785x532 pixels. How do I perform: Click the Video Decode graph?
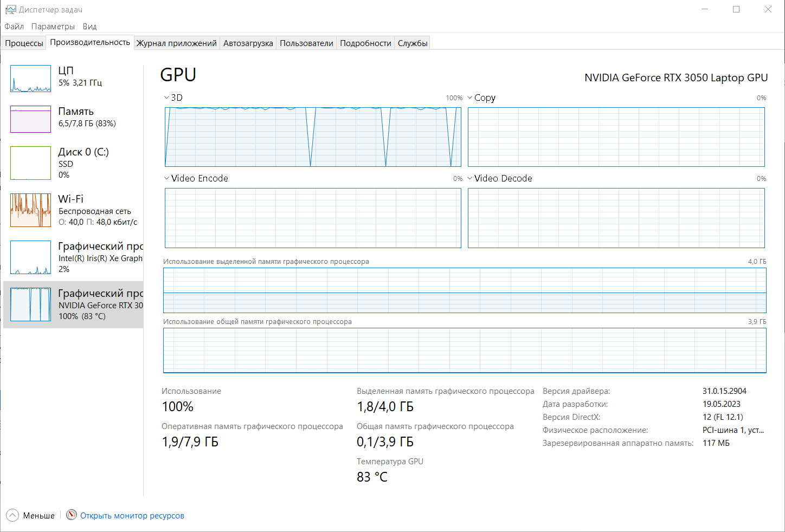click(x=616, y=218)
